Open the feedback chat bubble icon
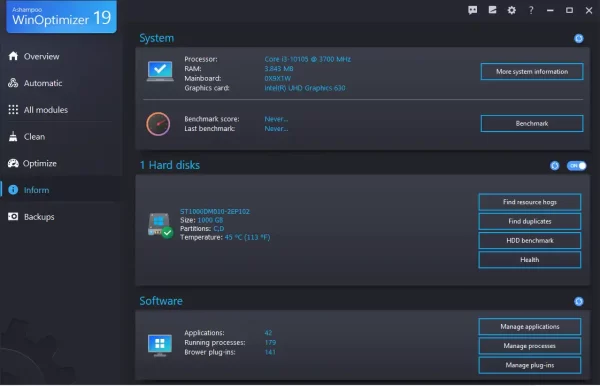600x386 pixels. click(473, 10)
